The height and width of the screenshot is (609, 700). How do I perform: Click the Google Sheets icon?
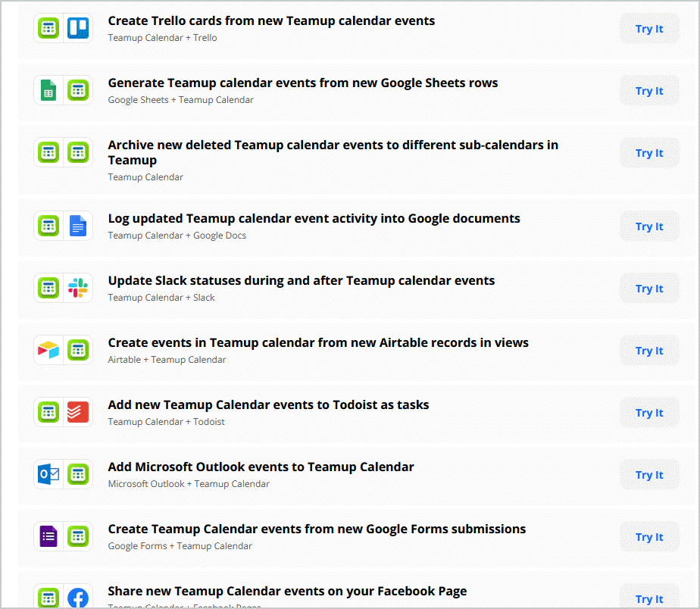click(48, 90)
